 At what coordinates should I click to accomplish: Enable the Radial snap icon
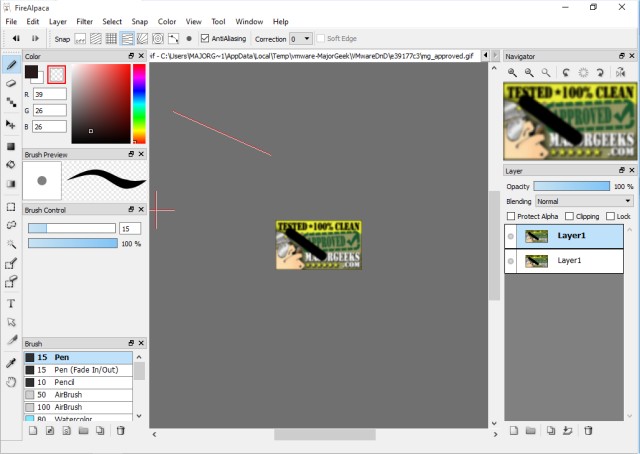click(142, 39)
